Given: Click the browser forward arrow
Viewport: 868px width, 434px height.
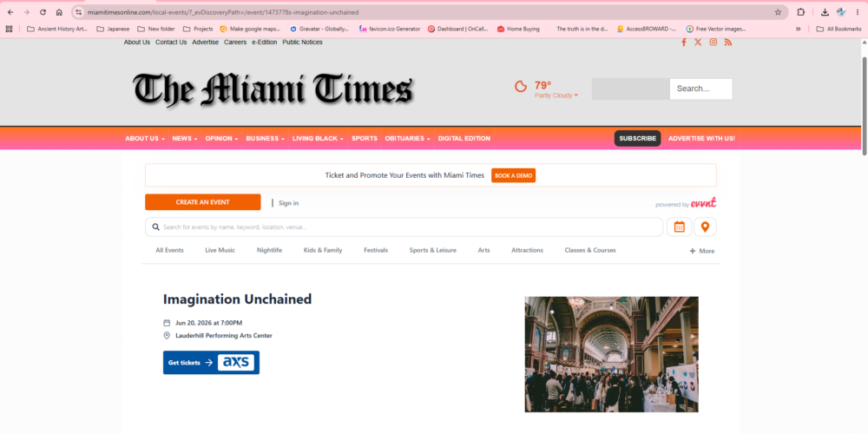Looking at the screenshot, I should [x=27, y=12].
